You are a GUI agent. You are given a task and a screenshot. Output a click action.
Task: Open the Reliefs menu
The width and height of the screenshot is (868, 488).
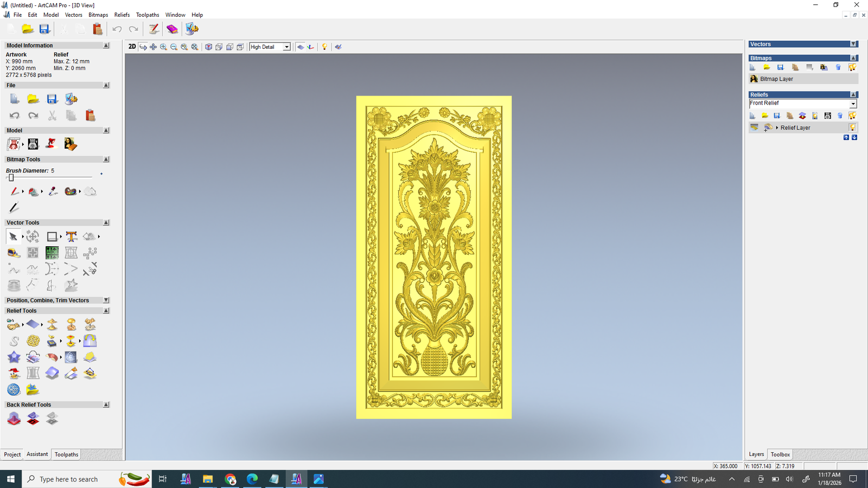[122, 15]
